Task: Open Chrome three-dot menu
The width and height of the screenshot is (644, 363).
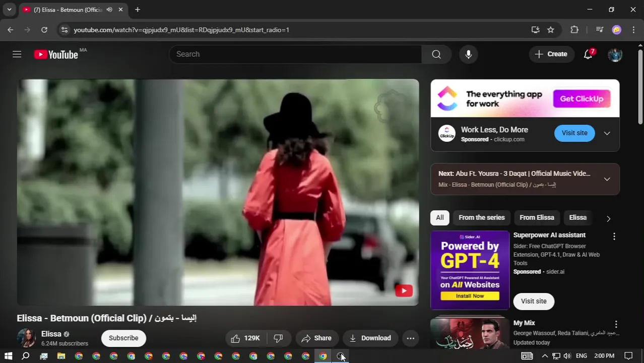Action: (633, 30)
